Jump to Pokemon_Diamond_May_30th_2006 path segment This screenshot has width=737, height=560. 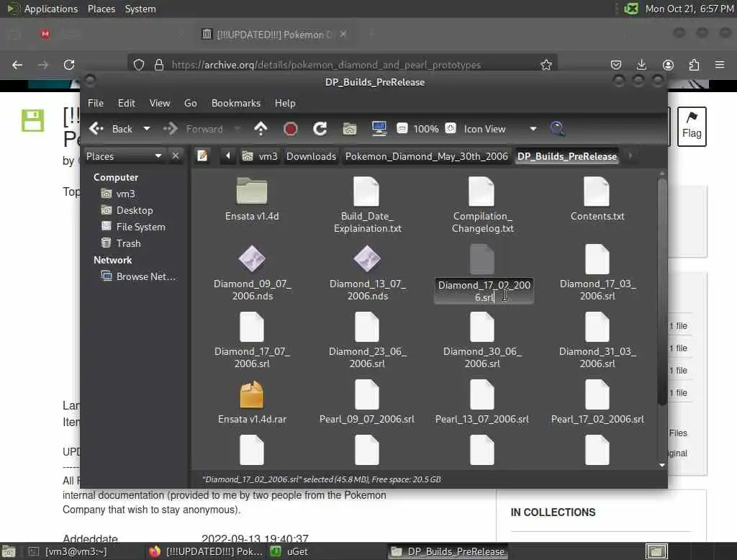coord(426,156)
